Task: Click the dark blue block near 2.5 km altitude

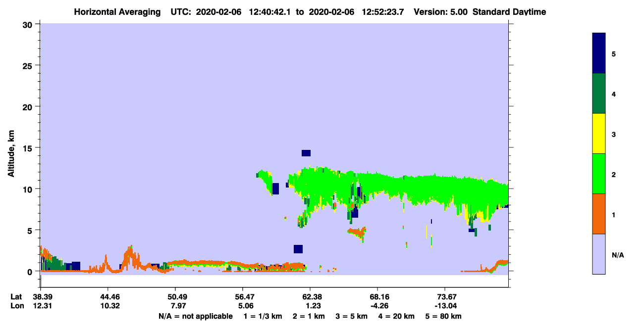Action: point(298,249)
